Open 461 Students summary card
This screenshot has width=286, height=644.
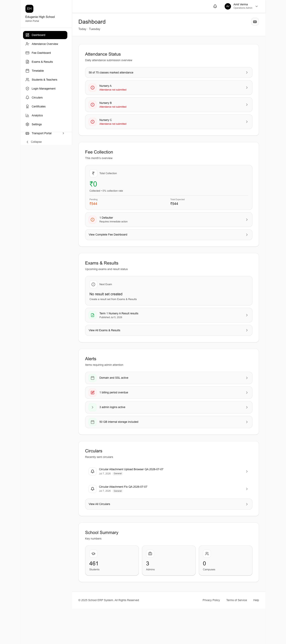click(112, 561)
